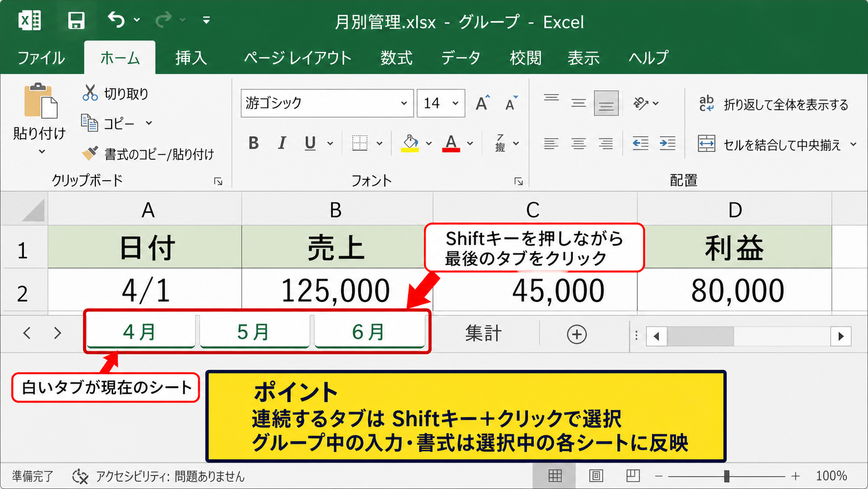Expand the underline style arrow
The image size is (868, 489).
(x=330, y=143)
